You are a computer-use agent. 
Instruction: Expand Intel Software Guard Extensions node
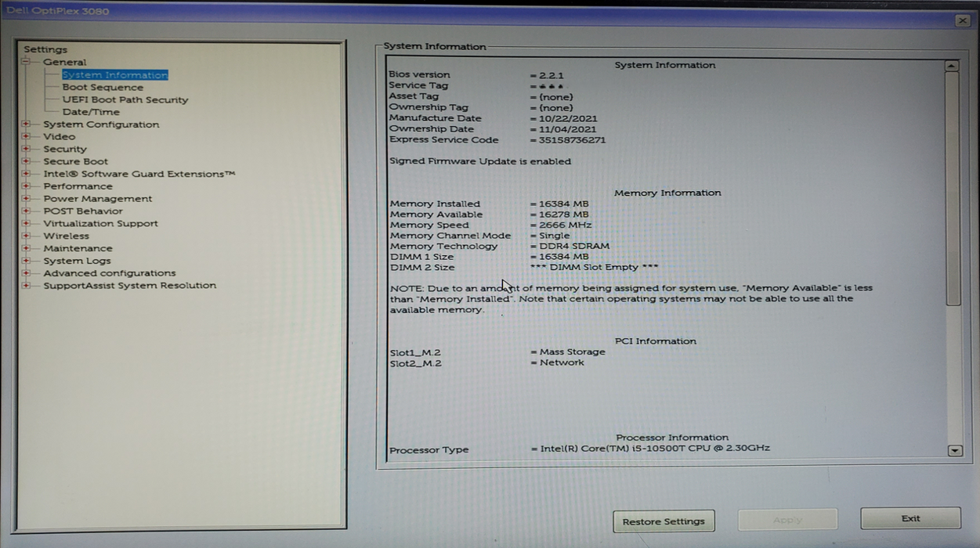[26, 174]
